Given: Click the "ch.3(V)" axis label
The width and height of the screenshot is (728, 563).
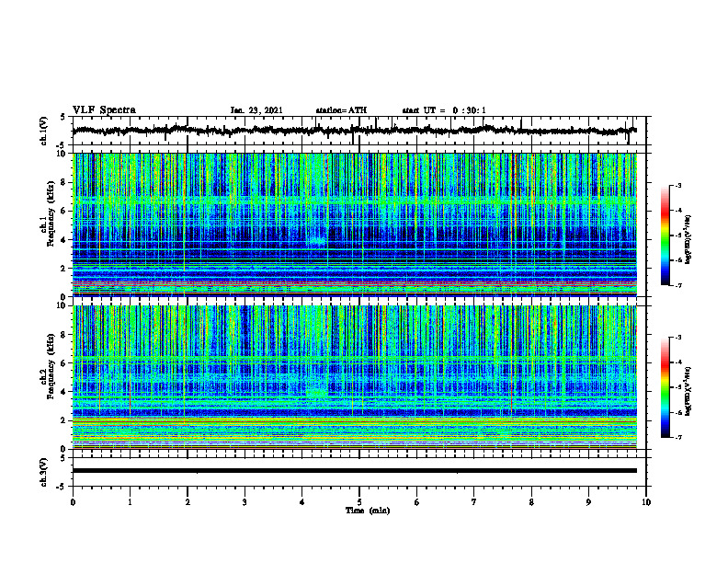Looking at the screenshot, I should pyautogui.click(x=43, y=473).
